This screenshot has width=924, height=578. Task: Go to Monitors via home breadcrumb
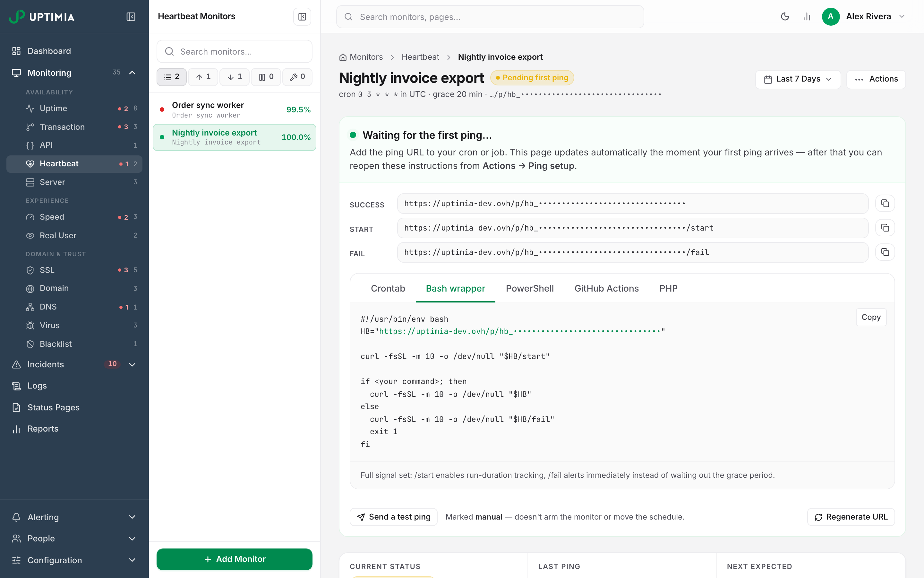click(361, 57)
